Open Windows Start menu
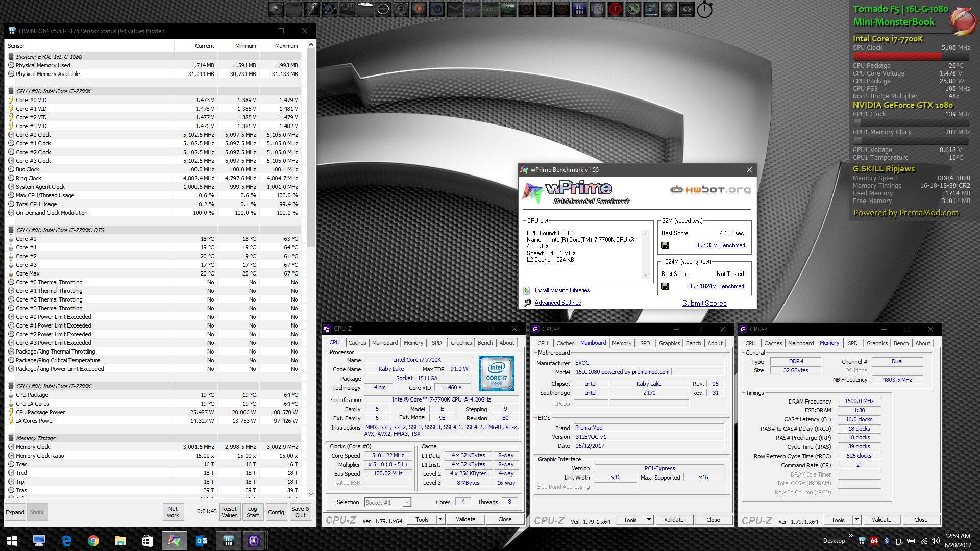980x551 pixels. tap(12, 540)
